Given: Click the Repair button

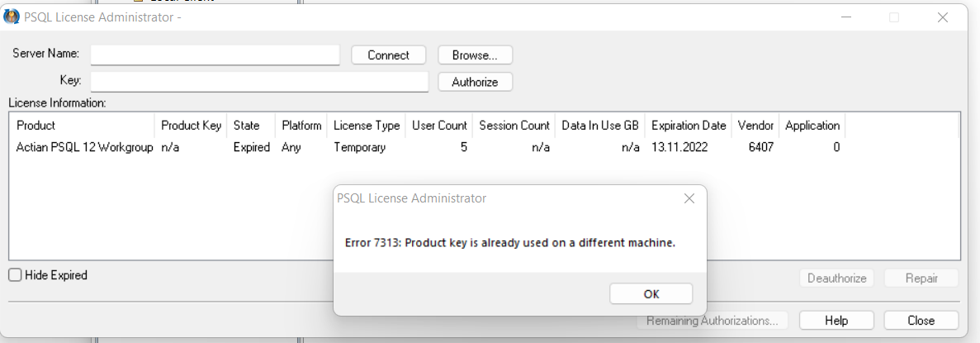Looking at the screenshot, I should [921, 278].
